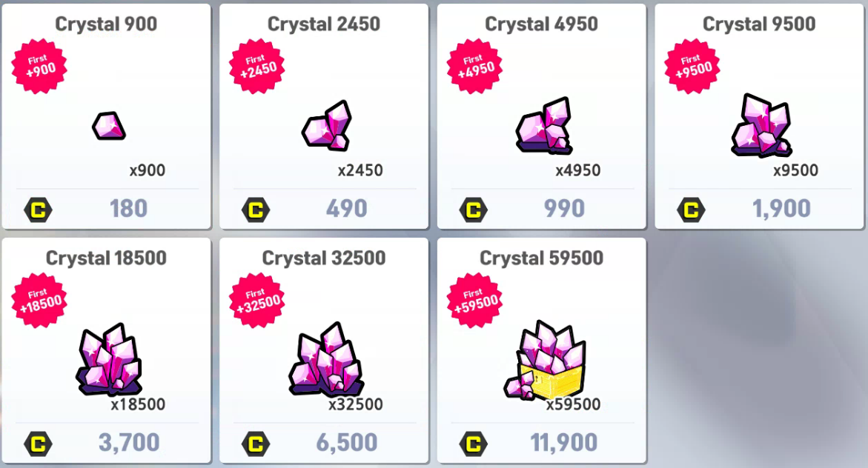The image size is (868, 468).
Task: Click the coin icon beside 180 price
Action: 39,210
